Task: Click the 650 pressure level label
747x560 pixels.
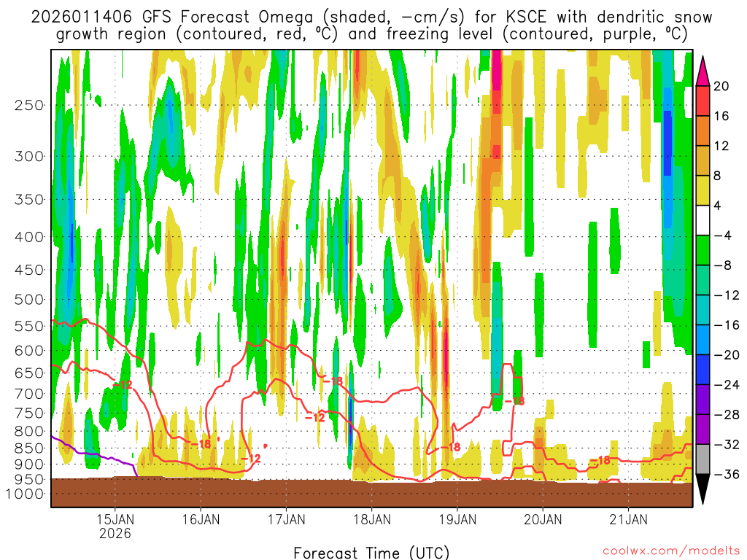Action: coord(29,373)
